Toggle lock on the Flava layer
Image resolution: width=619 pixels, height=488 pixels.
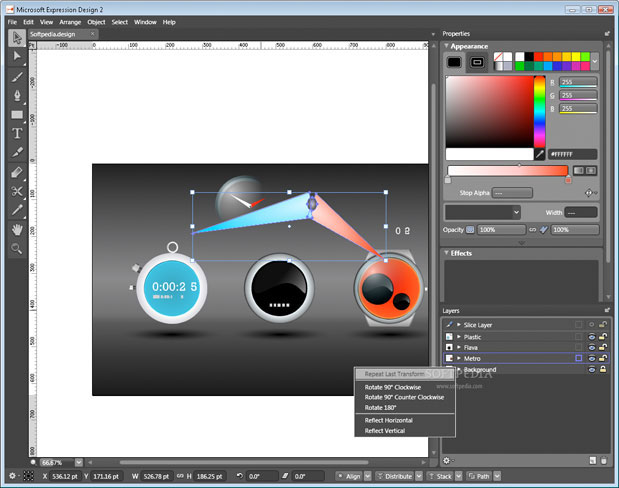(x=603, y=347)
